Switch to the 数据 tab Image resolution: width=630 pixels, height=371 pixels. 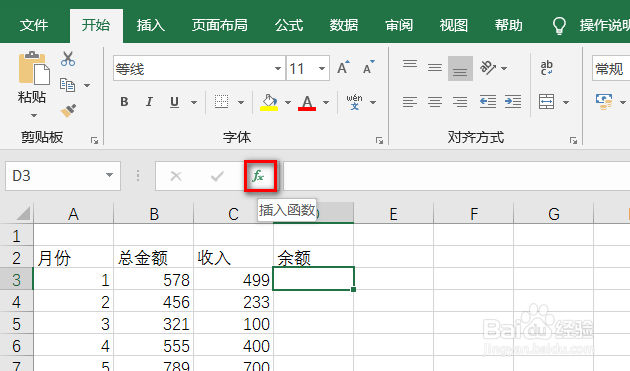[344, 25]
